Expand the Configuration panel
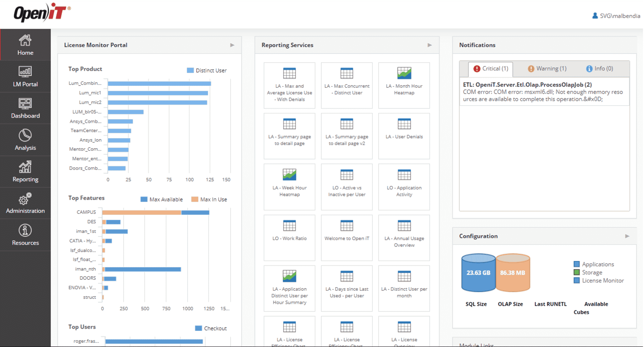 [x=628, y=236]
